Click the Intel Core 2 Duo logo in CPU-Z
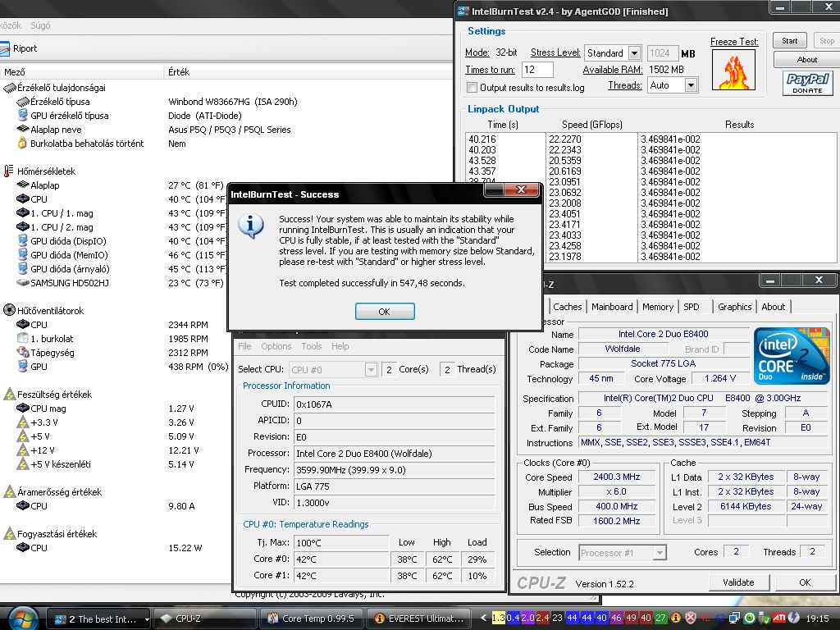 (x=792, y=356)
